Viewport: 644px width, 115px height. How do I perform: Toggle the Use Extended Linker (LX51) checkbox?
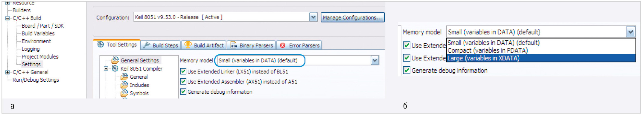(x=183, y=71)
